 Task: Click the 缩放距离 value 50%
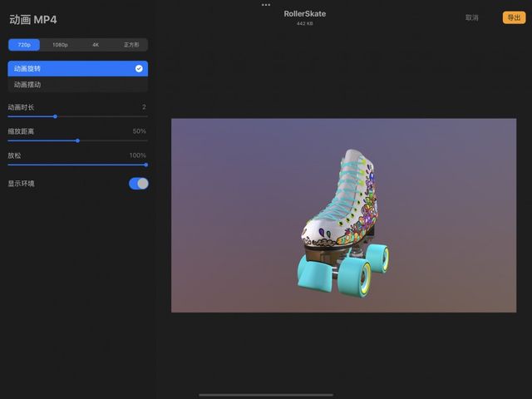139,131
